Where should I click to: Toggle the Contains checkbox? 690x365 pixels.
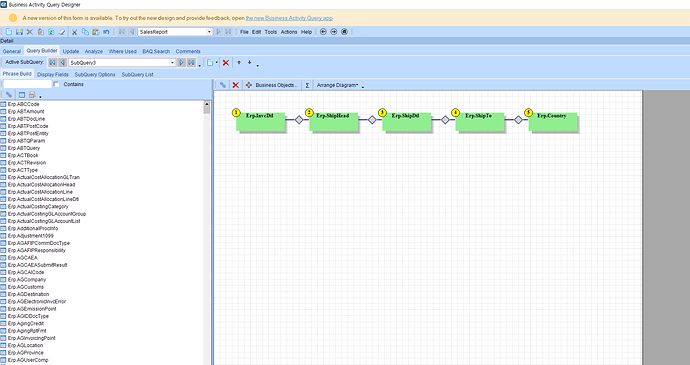(56, 84)
